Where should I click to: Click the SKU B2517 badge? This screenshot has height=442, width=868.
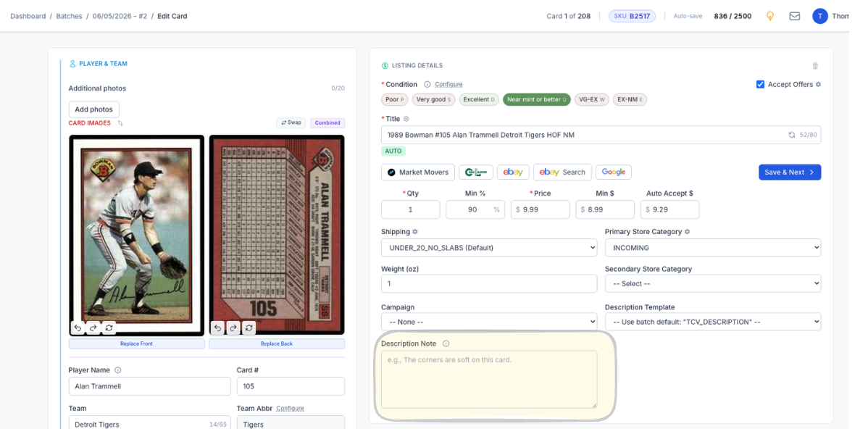pos(633,16)
